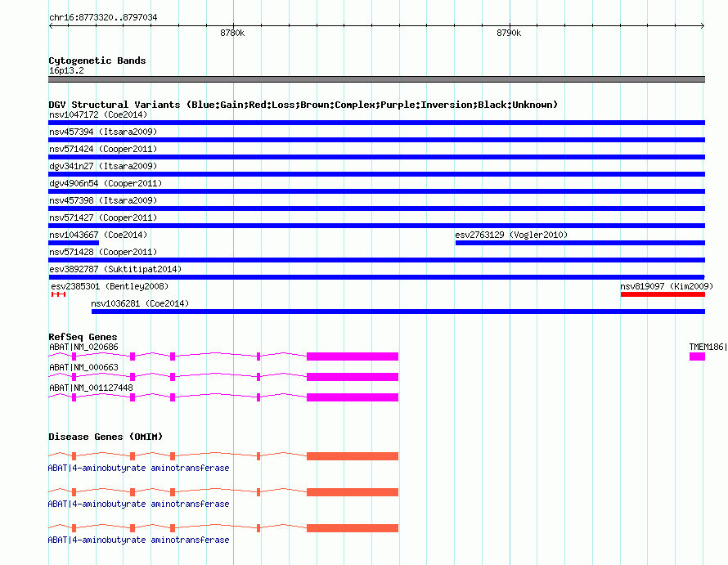
Task: Click the first OMIM ABAT large orange exon
Action: [x=353, y=456]
